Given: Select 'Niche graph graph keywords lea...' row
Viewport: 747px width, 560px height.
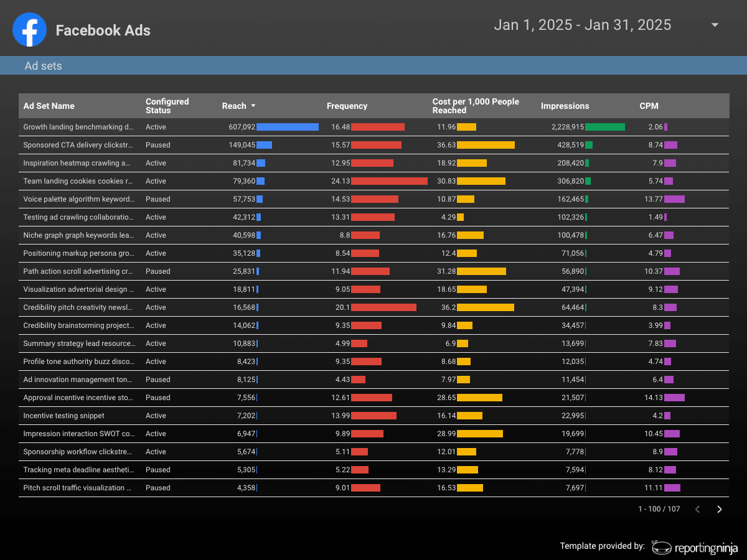Looking at the screenshot, I should [374, 235].
